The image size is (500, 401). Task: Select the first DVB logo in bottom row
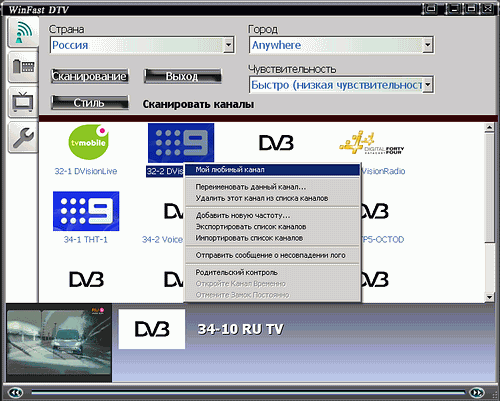[86, 279]
